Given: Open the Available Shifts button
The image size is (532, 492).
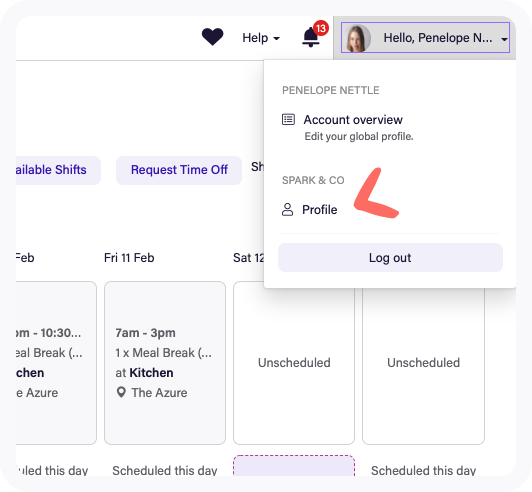Looking at the screenshot, I should (58, 170).
